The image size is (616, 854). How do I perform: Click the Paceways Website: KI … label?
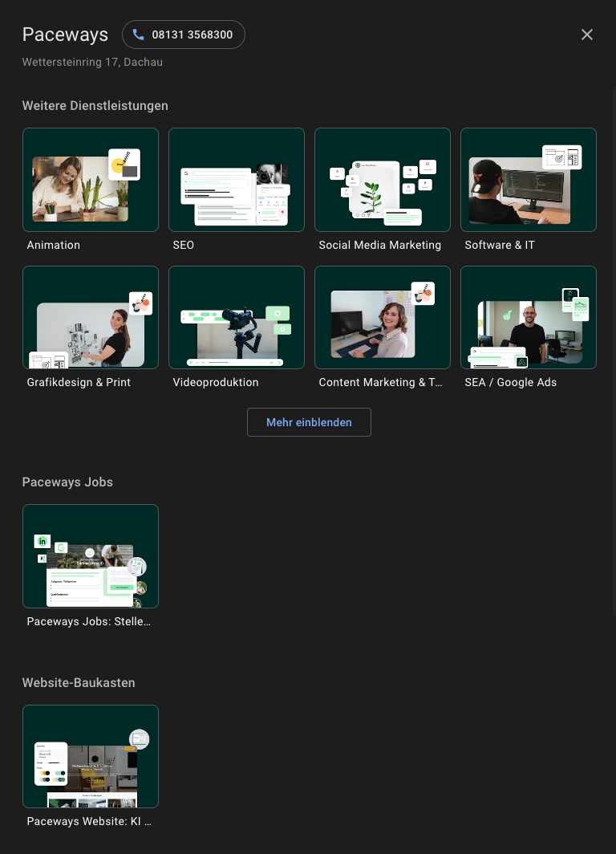click(x=89, y=821)
